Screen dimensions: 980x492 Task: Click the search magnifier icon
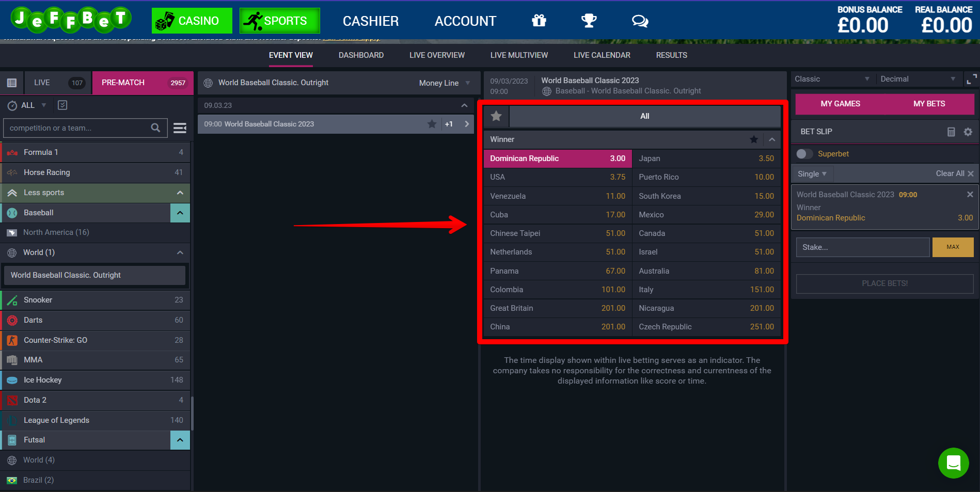[x=155, y=128]
